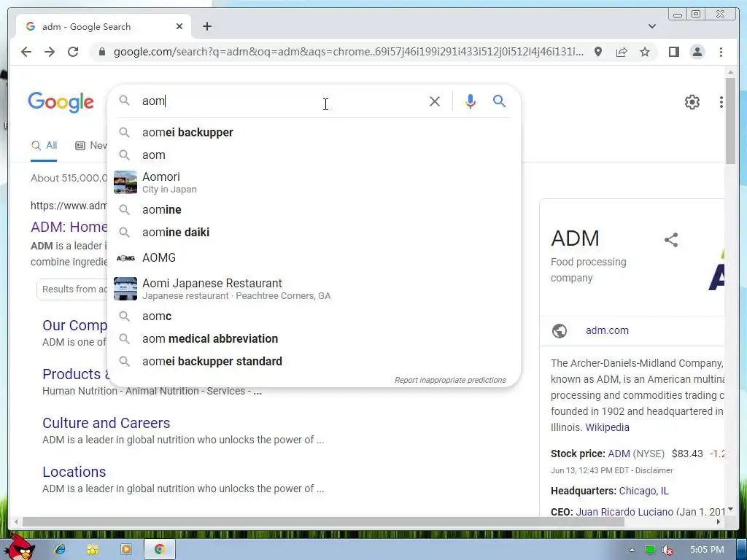Select the aomc suggestion
The image size is (747, 560).
[x=314, y=316]
